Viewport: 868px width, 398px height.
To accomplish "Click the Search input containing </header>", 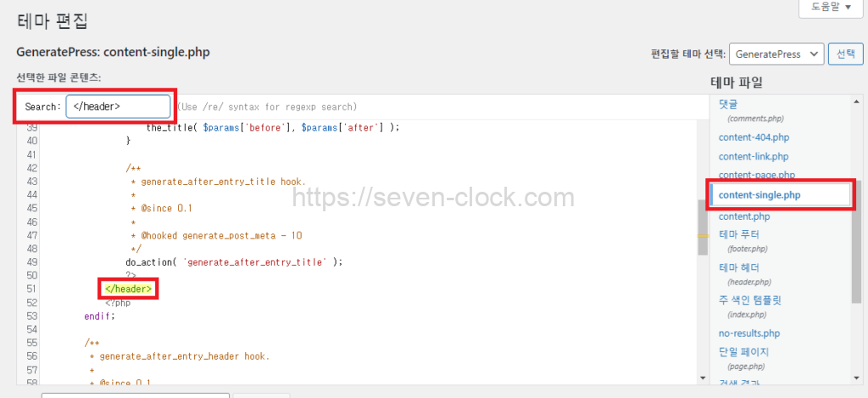I will (x=118, y=106).
